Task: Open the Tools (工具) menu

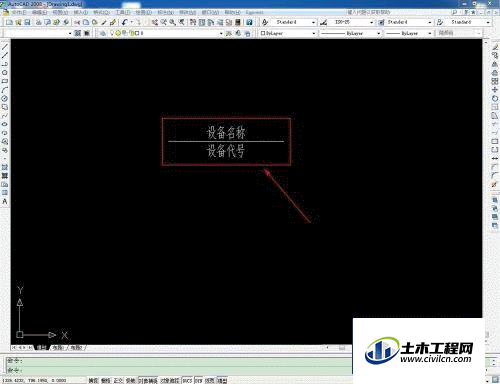Action: [x=123, y=12]
